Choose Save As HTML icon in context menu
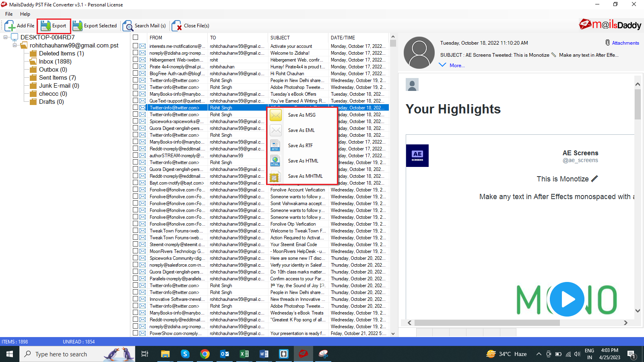Screen dimensions: 644x362 click(276, 161)
